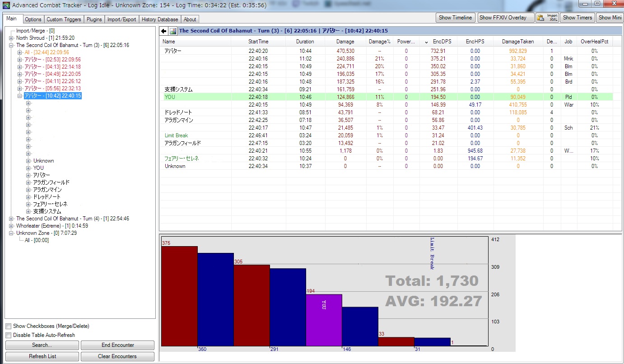Image resolution: width=624 pixels, height=364 pixels.
Task: Sort by the Damage column header
Action: click(x=345, y=42)
